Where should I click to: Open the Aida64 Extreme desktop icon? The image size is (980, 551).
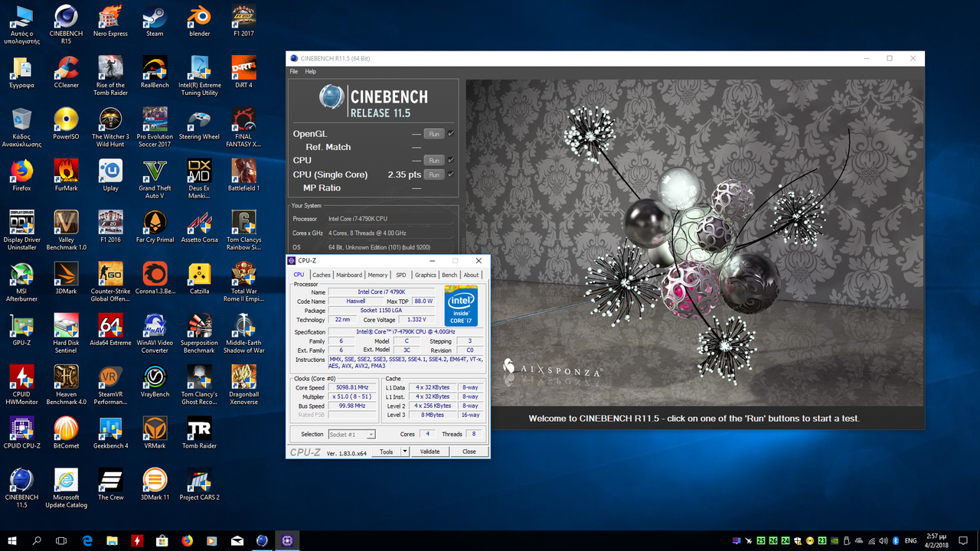tap(110, 329)
